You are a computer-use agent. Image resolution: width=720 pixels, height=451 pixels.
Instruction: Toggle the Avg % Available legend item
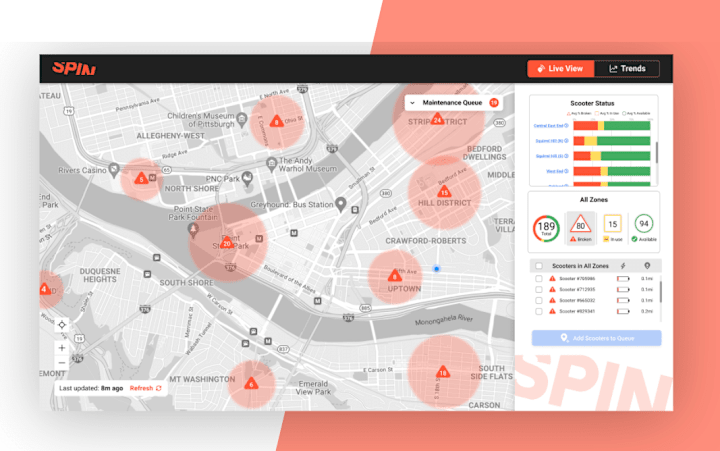coord(636,113)
